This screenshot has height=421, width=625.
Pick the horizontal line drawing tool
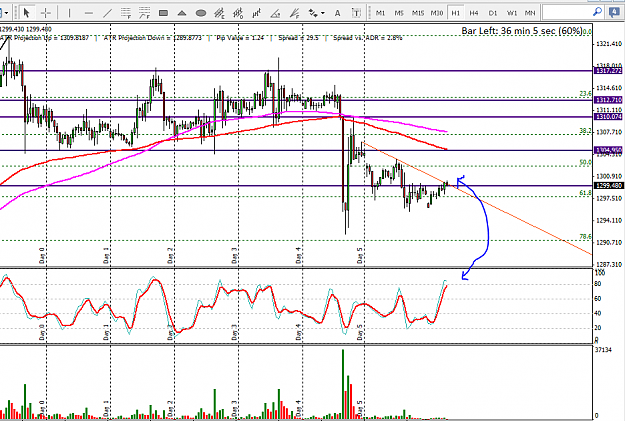tap(88, 13)
